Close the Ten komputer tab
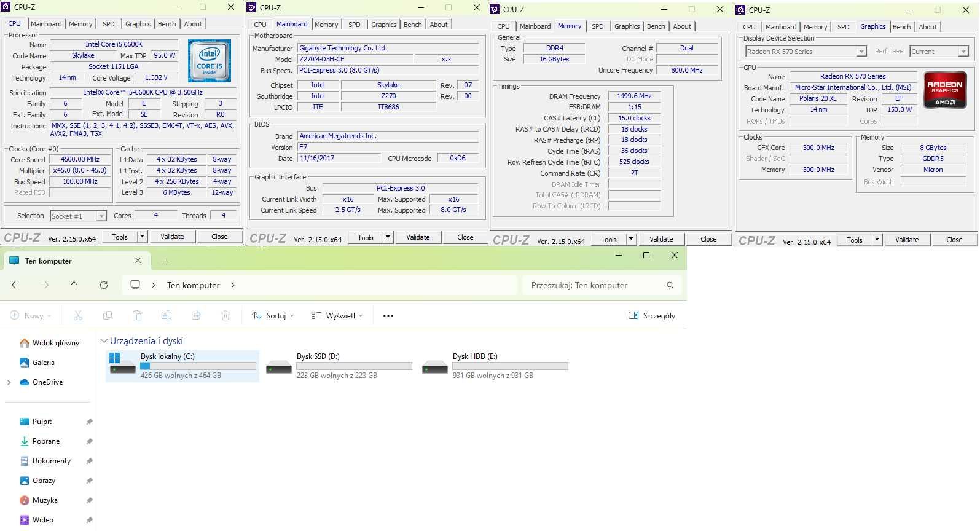The height and width of the screenshot is (531, 980). click(x=138, y=261)
